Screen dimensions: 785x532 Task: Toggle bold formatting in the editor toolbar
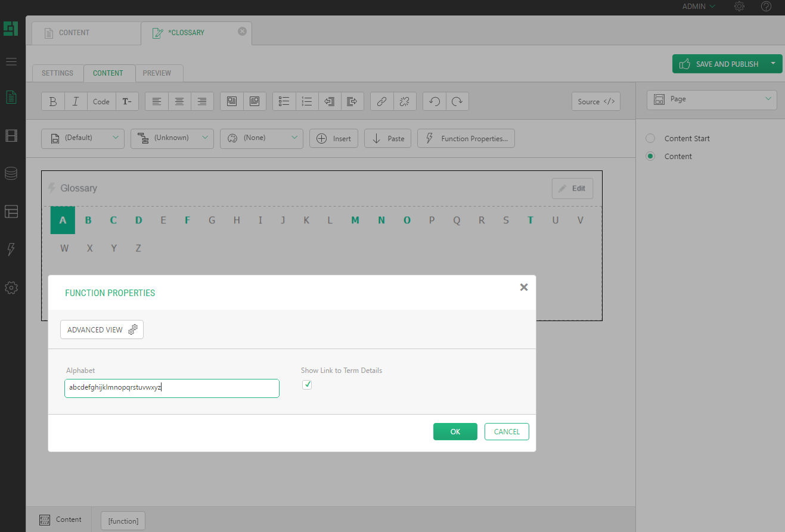[x=53, y=101]
